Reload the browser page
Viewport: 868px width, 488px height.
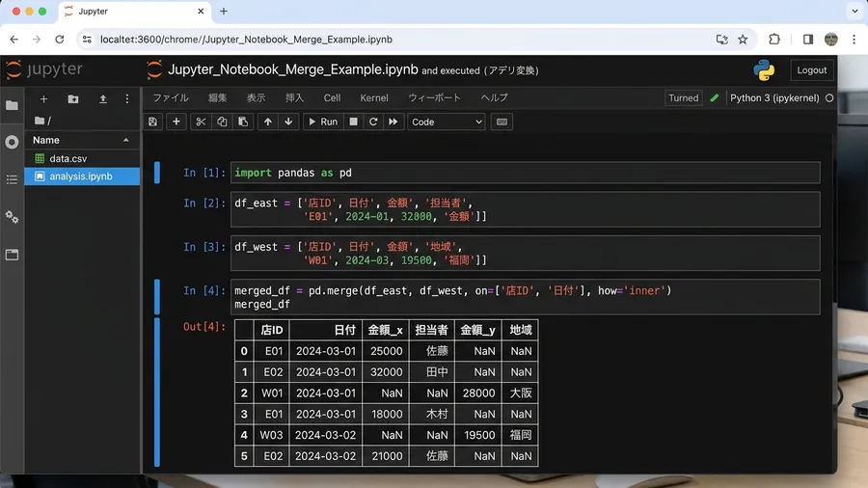click(x=59, y=40)
